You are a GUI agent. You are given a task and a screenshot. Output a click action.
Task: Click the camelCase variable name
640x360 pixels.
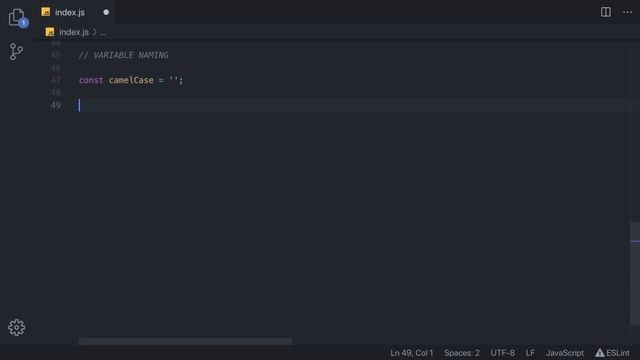(131, 80)
